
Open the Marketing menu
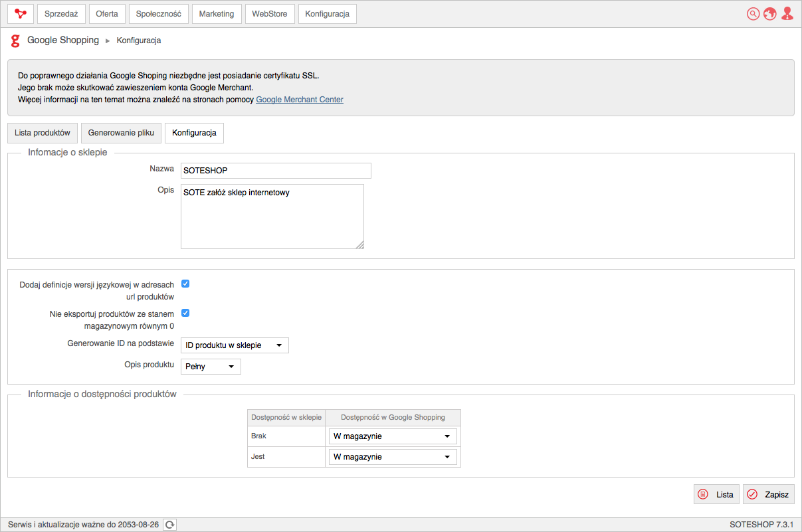[217, 14]
